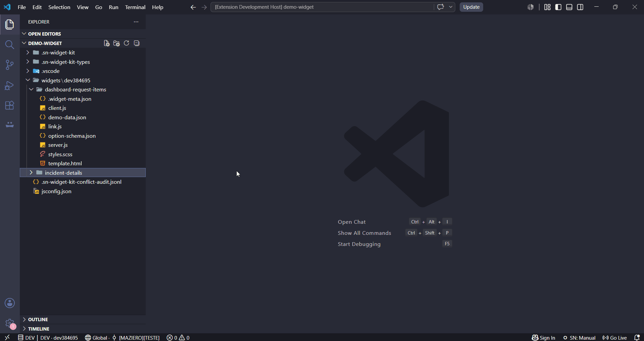Image resolution: width=644 pixels, height=341 pixels.
Task: Expand the .vscode folder
Action: 83,71
